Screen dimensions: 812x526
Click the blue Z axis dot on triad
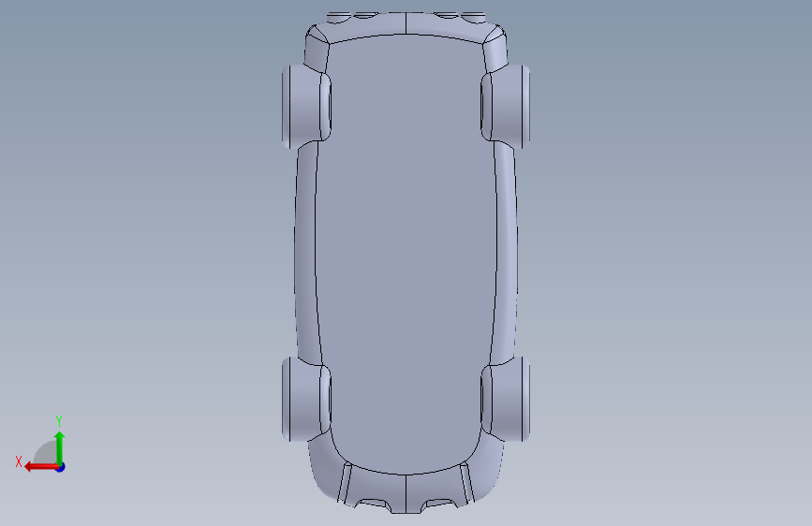61,467
